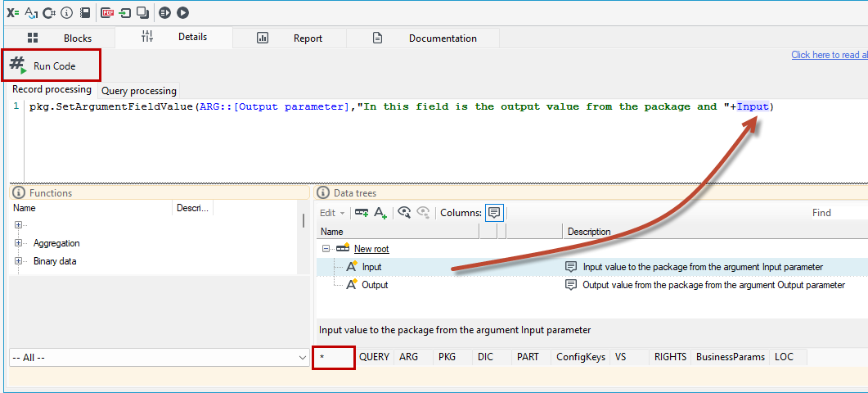
Task: Click the Functions Descri... column header
Action: pos(193,209)
